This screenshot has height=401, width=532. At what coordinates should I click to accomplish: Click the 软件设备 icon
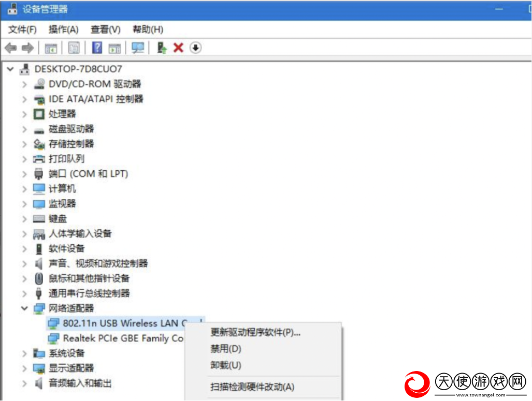pos(39,249)
